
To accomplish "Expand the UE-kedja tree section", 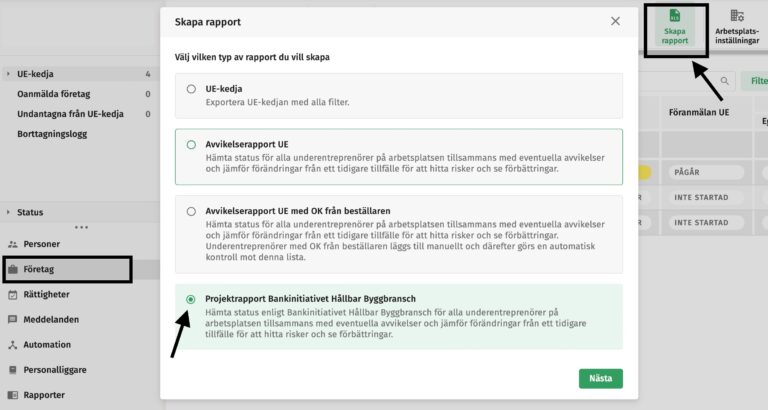I will coord(8,74).
